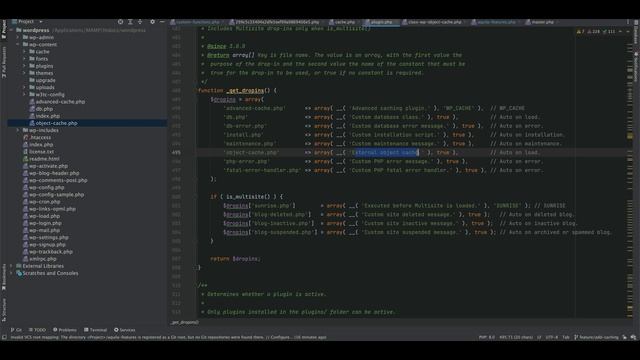
Task: Open the Git branch widget in status bar
Action: (596, 338)
